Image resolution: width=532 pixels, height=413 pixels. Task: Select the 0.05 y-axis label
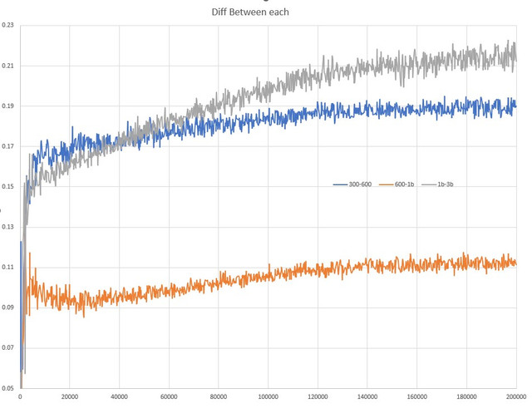[x=7, y=388]
